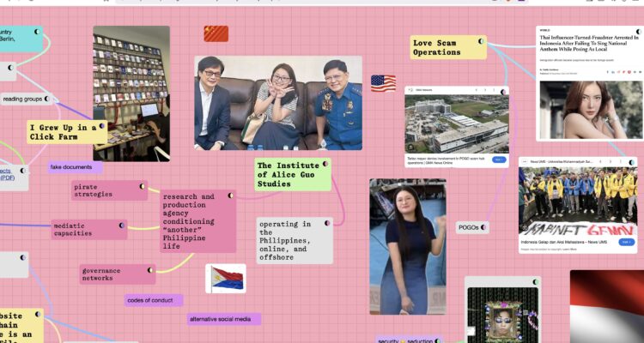Select the 'POGOs' card label
This screenshot has width=644, height=343.
point(469,227)
